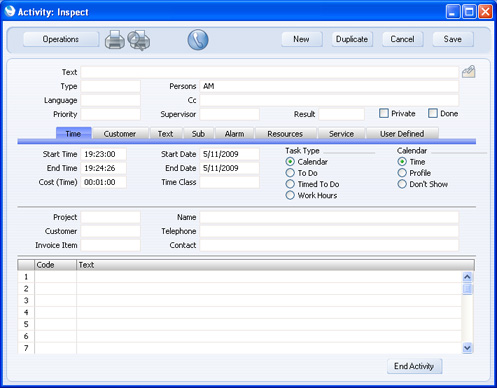
Task: Click the Cancel button
Action: pyautogui.click(x=402, y=39)
